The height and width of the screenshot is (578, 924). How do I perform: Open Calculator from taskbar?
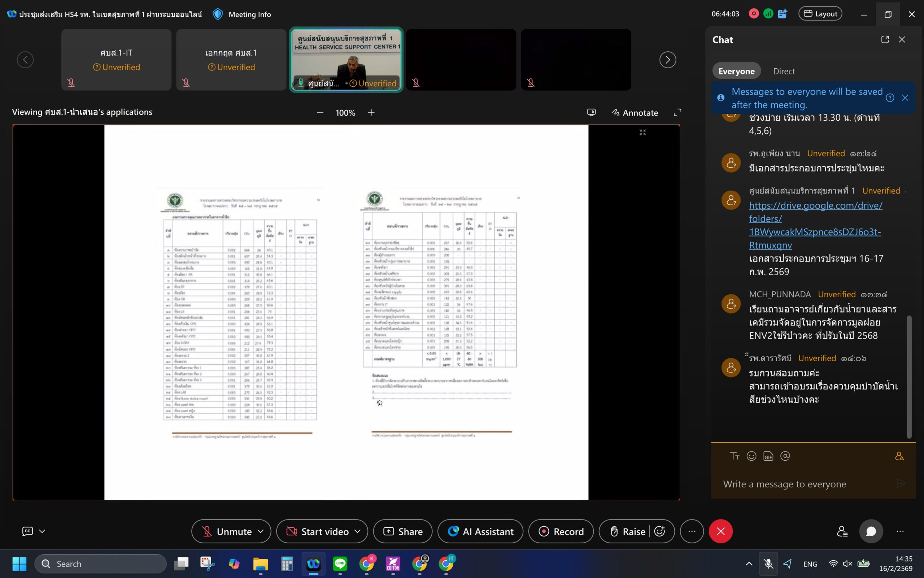pyautogui.click(x=287, y=564)
